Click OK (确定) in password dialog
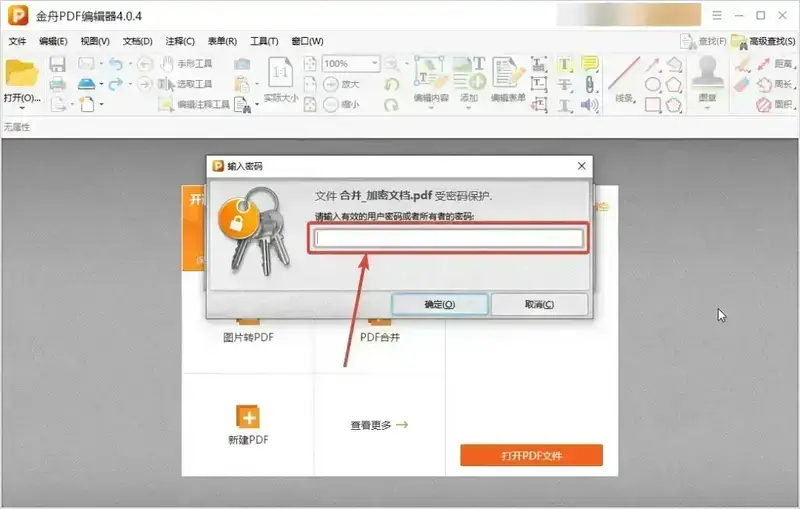The width and height of the screenshot is (800, 509). coord(439,304)
